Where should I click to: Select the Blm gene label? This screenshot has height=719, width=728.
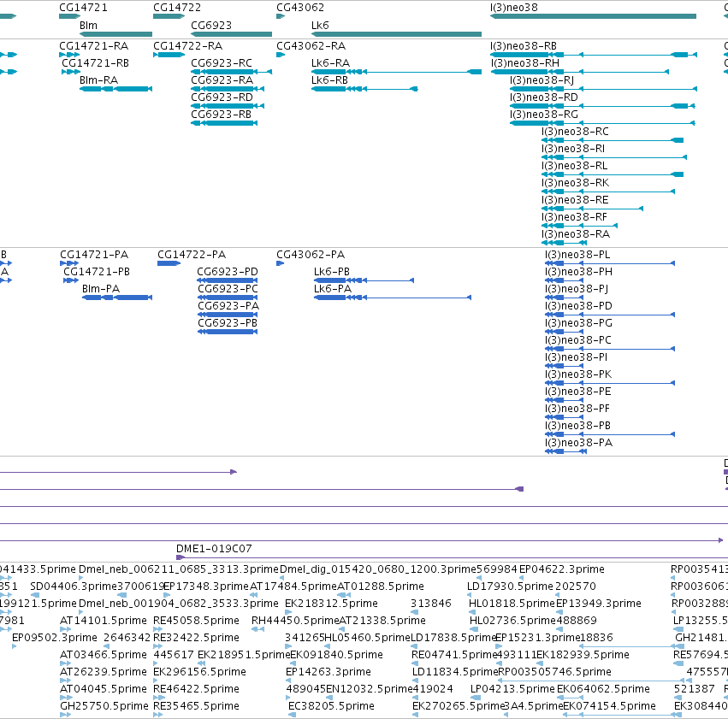click(88, 25)
